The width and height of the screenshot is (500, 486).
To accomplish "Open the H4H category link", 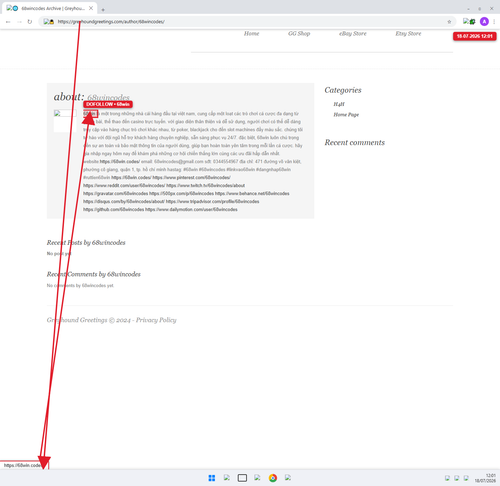I will 339,104.
